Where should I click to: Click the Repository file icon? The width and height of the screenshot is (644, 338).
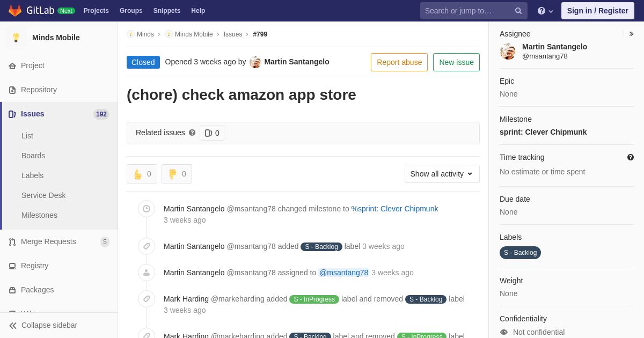tap(12, 90)
